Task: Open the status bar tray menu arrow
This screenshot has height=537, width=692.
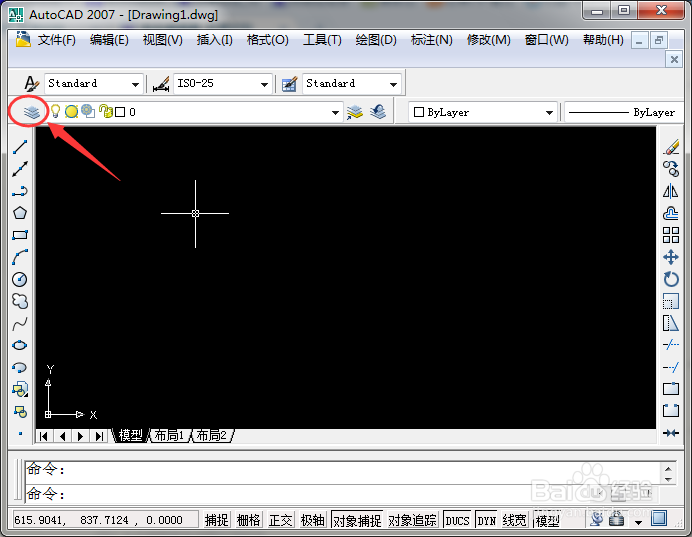Action: (x=638, y=522)
